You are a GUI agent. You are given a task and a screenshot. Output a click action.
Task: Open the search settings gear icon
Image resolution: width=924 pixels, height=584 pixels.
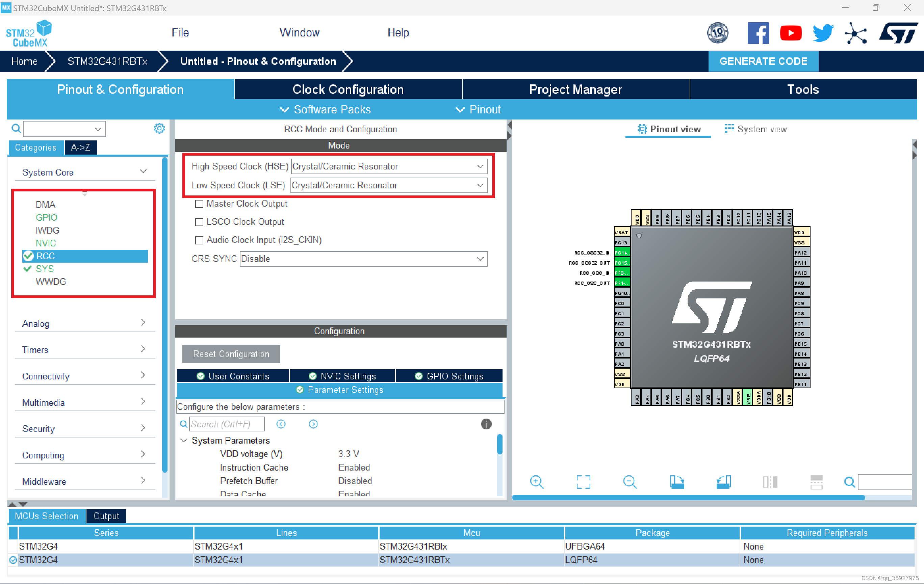[159, 129]
